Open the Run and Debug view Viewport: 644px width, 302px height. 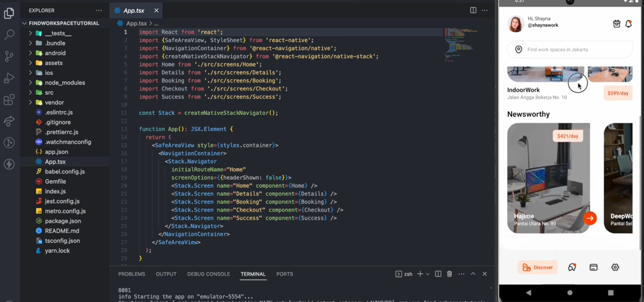9,78
